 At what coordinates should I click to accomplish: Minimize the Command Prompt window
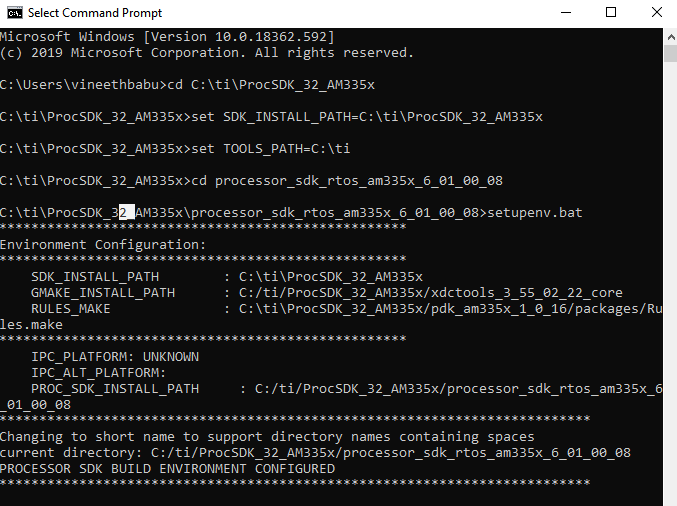pyautogui.click(x=563, y=13)
